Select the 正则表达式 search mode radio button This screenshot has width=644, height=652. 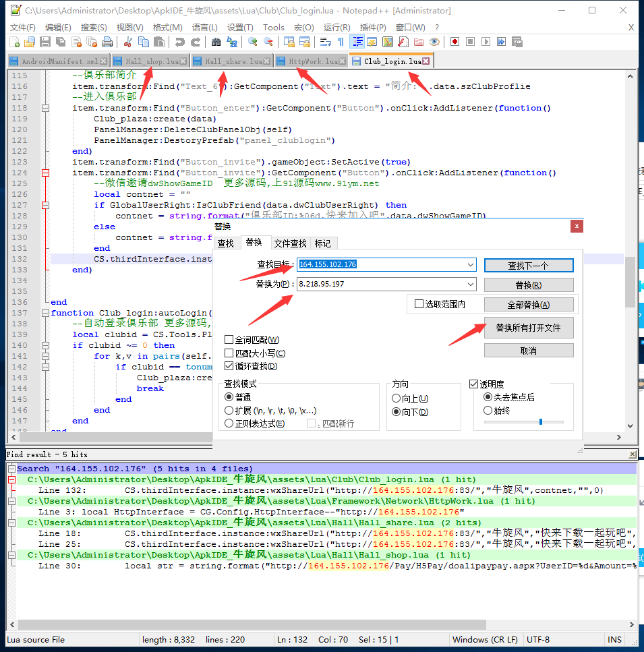[229, 423]
